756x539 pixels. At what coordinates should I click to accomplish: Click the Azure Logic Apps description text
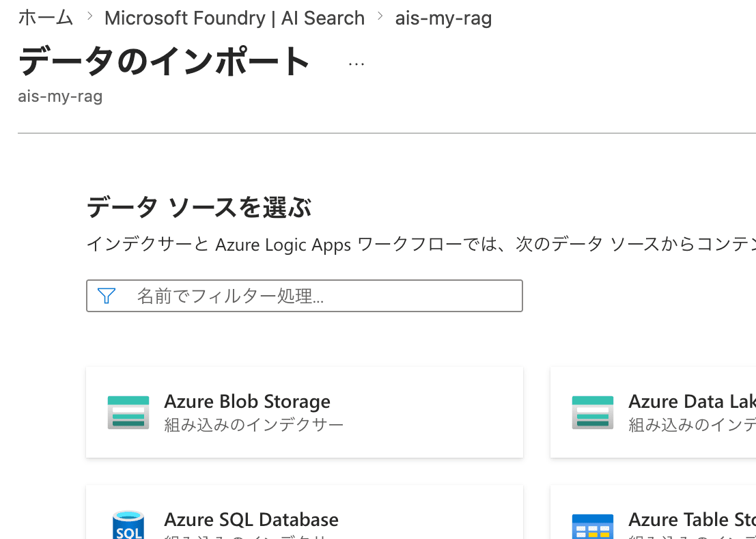point(421,245)
